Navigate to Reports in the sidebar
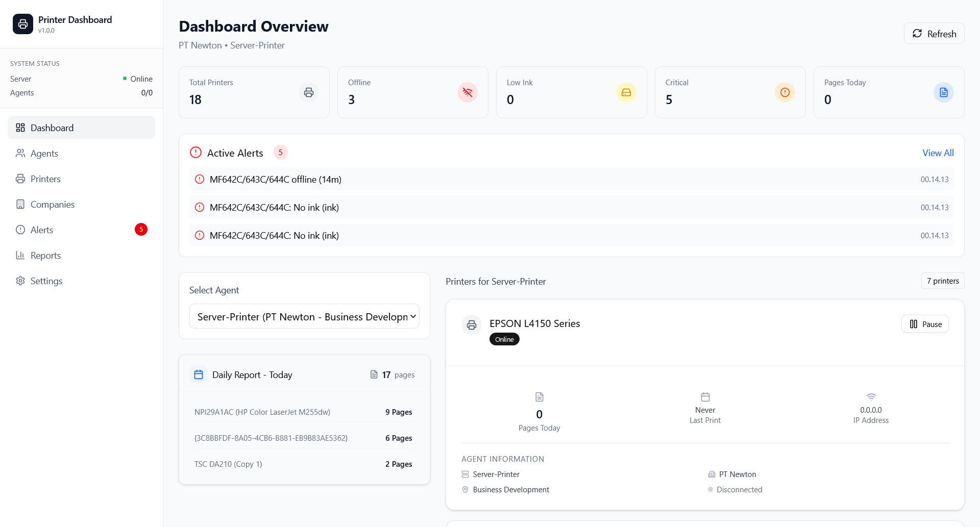Image resolution: width=980 pixels, height=527 pixels. click(45, 256)
